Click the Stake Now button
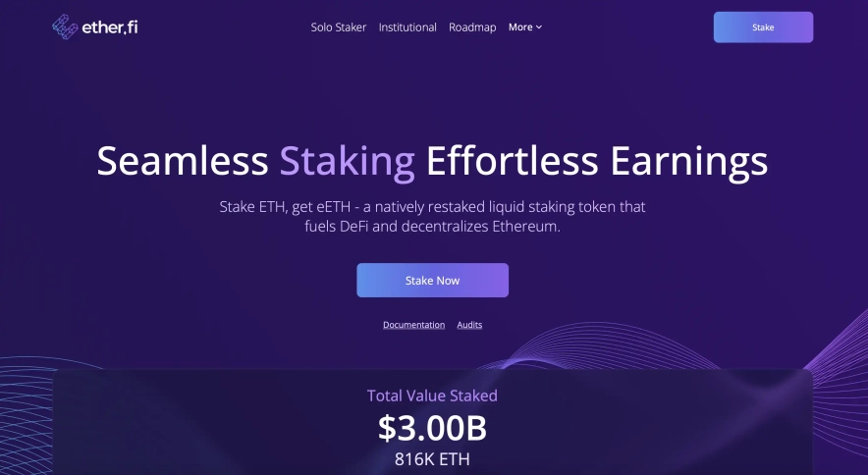This screenshot has height=475, width=868. click(432, 280)
